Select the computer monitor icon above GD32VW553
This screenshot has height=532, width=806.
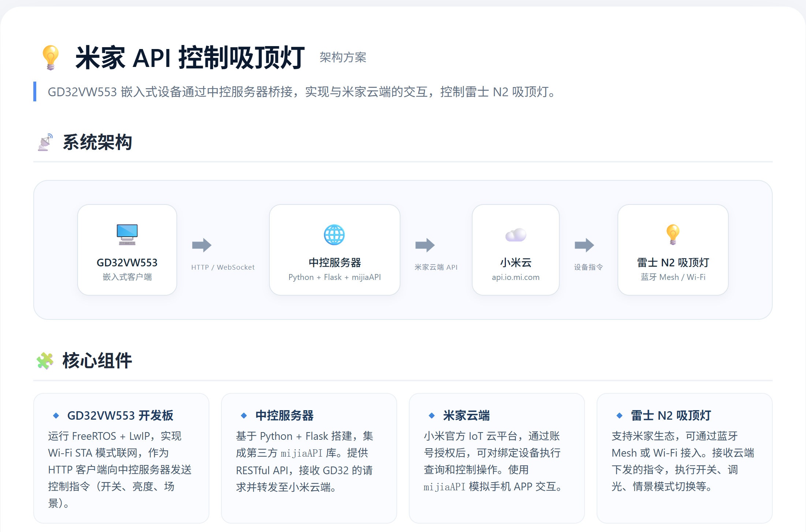point(127,235)
